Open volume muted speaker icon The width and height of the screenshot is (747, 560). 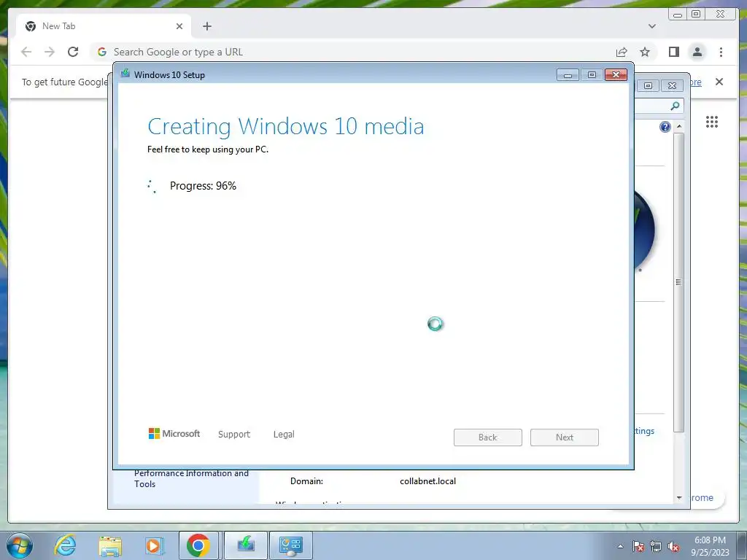(x=673, y=546)
